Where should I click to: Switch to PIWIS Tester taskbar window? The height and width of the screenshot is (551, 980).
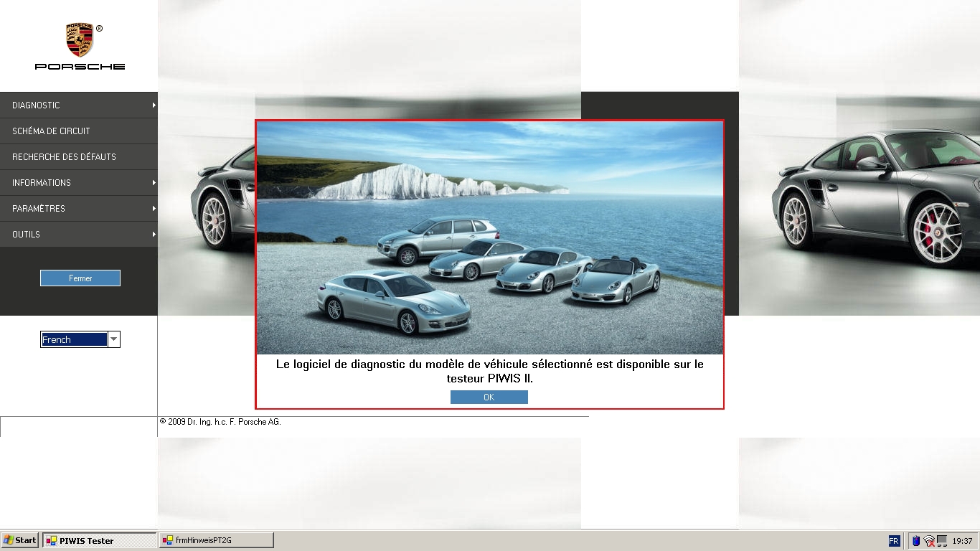point(100,540)
